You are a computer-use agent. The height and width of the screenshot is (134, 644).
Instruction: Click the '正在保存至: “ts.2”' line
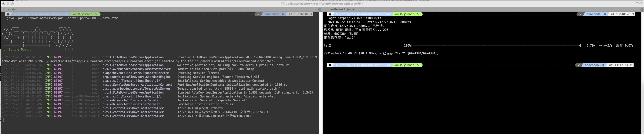340,38
